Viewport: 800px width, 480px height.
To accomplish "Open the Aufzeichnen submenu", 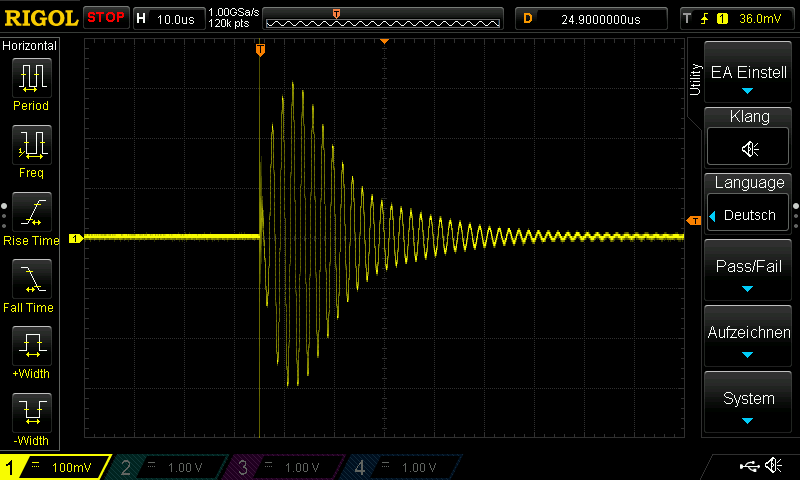I will click(748, 336).
